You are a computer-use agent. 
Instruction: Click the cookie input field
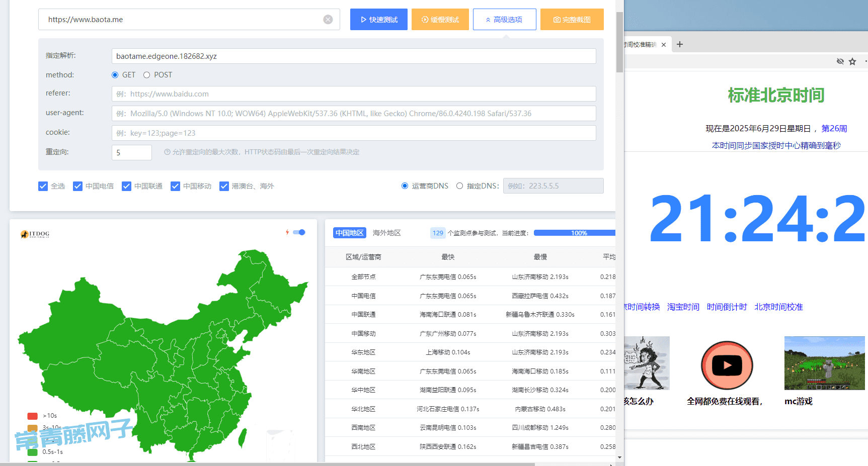click(354, 133)
